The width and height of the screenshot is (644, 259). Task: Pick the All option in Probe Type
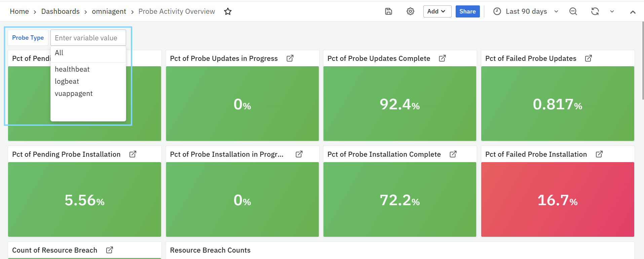pyautogui.click(x=59, y=53)
